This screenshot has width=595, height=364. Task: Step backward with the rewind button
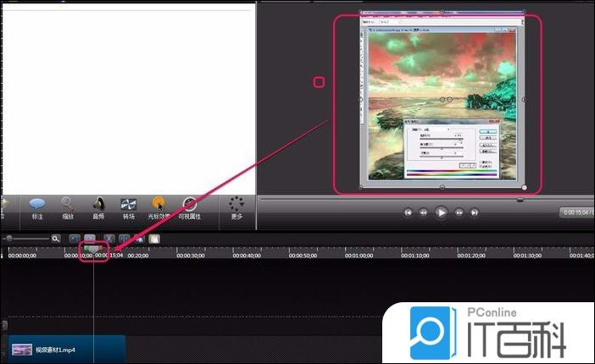tap(424, 212)
